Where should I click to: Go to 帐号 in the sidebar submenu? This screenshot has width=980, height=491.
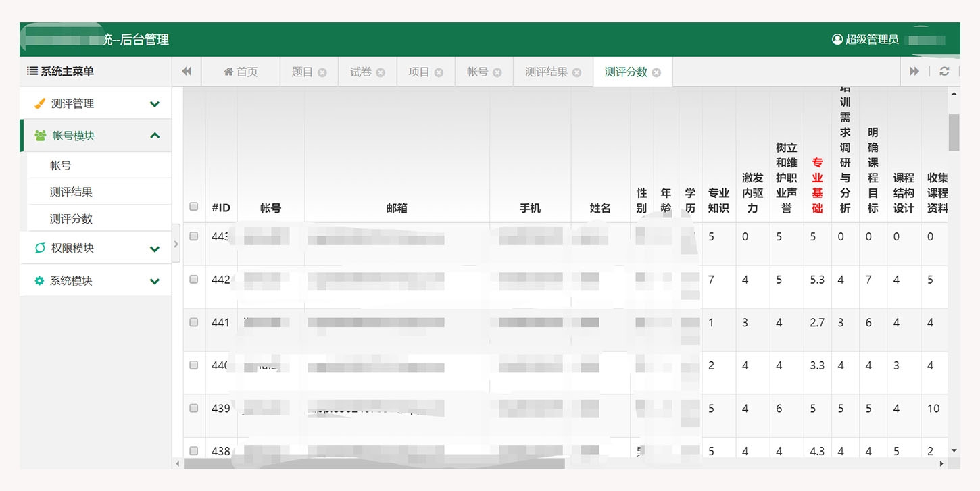click(61, 165)
